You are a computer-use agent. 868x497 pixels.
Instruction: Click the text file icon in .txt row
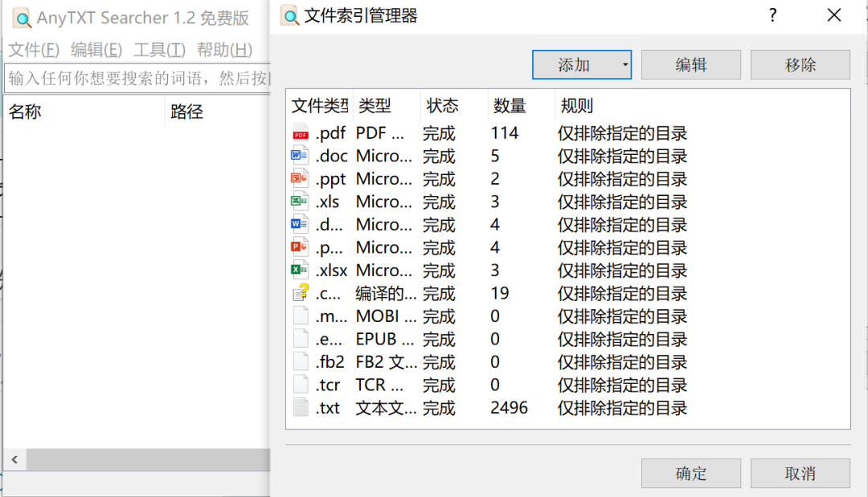tap(301, 407)
